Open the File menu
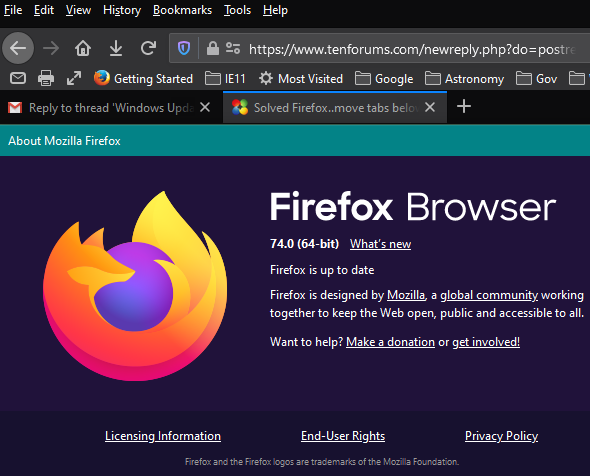The width and height of the screenshot is (590, 476). coord(13,10)
